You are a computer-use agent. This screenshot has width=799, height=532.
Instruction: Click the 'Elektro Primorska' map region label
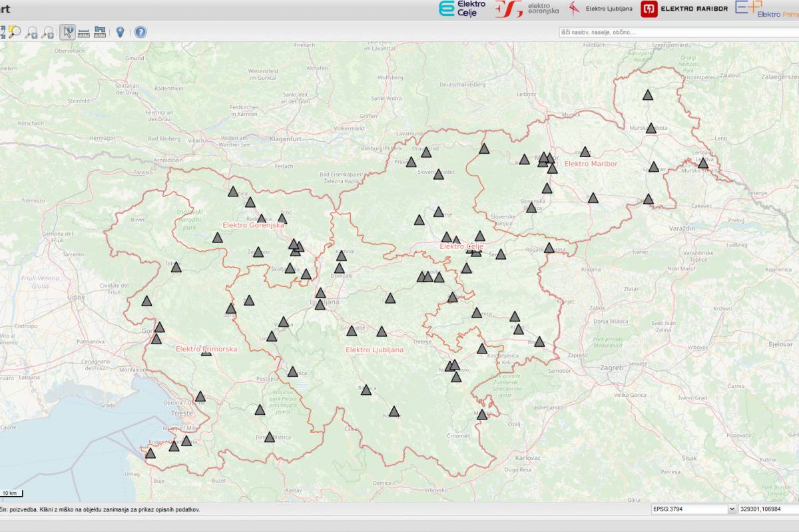click(x=206, y=349)
